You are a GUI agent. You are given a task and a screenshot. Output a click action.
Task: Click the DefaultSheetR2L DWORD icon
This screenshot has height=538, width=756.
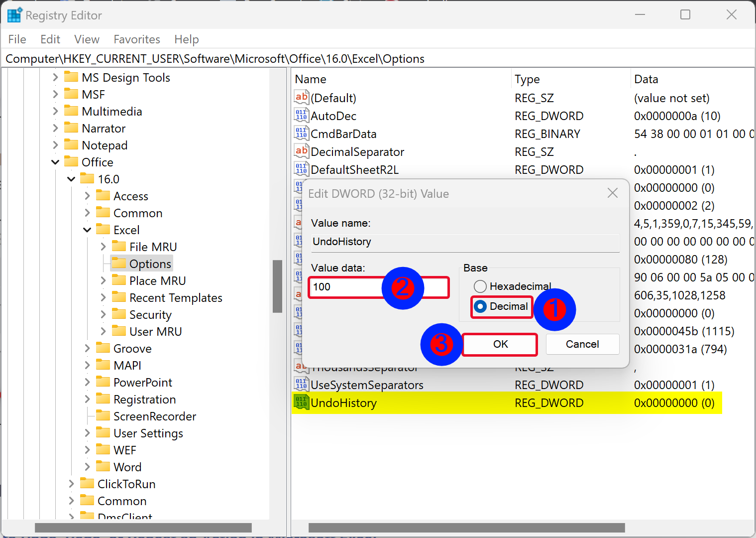(x=302, y=169)
